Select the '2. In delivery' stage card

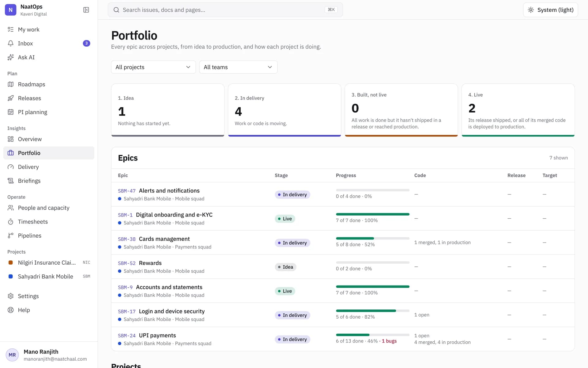coord(285,110)
